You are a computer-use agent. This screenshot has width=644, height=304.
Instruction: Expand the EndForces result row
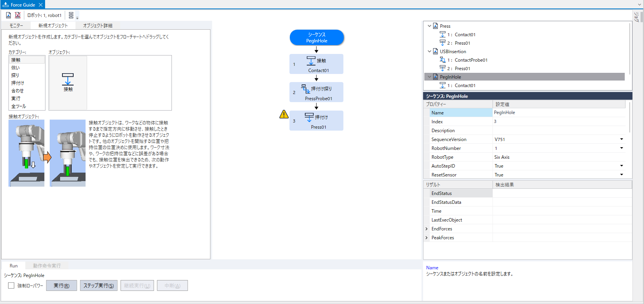[426, 229]
